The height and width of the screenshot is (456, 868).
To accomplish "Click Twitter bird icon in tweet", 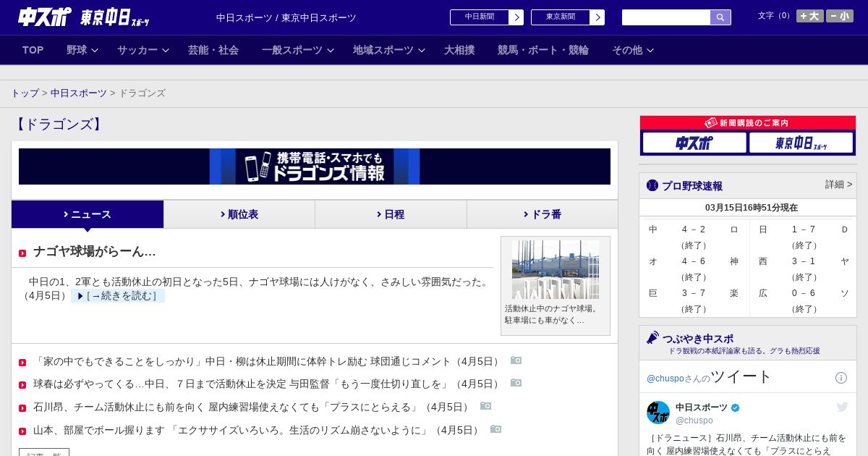I will click(842, 408).
